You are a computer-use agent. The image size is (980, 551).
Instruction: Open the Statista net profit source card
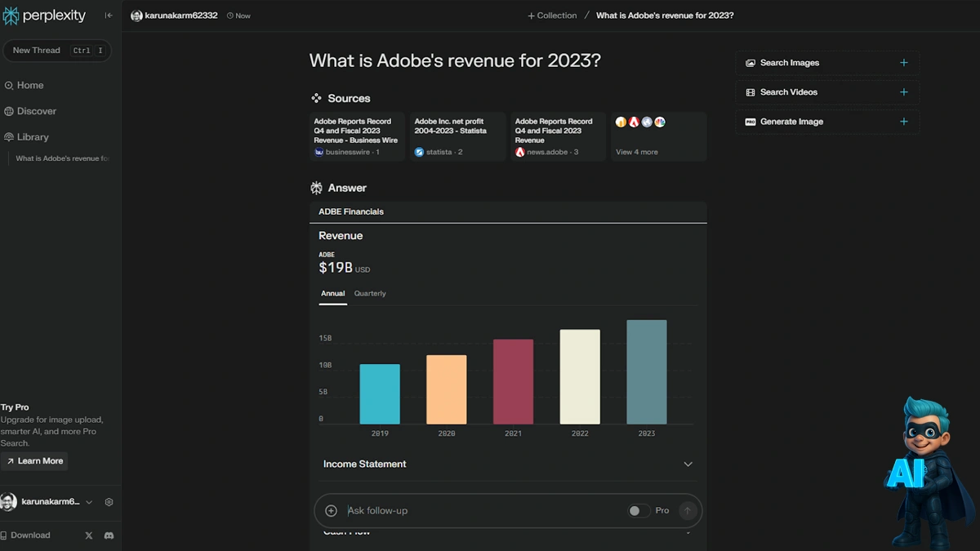tap(457, 136)
